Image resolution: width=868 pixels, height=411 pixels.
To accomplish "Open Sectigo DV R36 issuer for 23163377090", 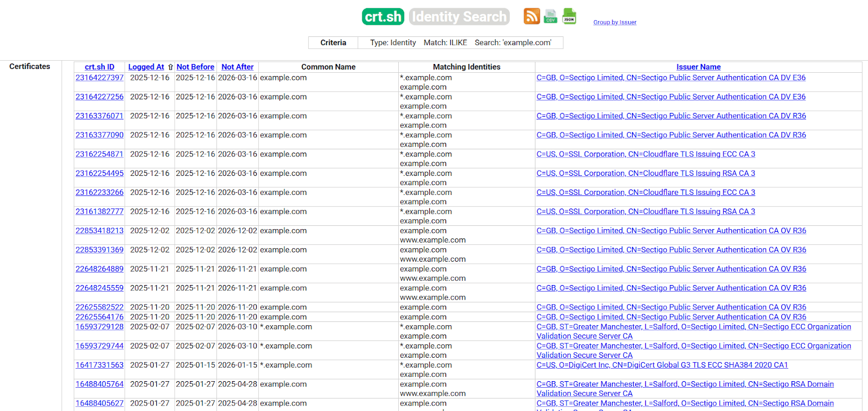I will (671, 135).
